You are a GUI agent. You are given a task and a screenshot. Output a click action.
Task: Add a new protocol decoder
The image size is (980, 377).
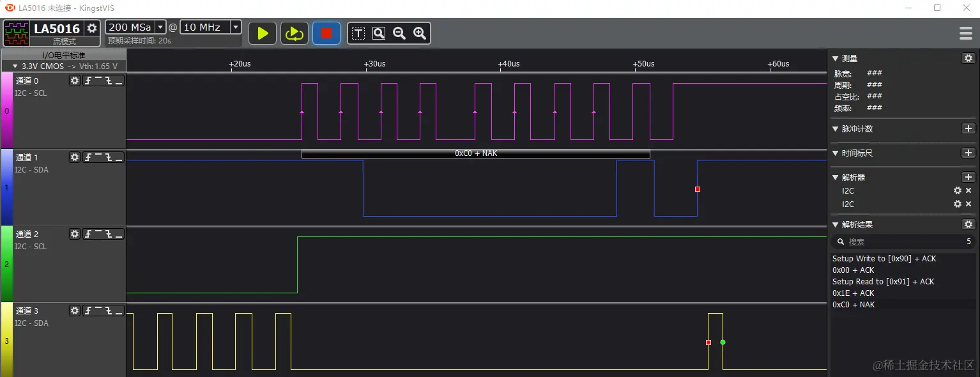tap(969, 177)
